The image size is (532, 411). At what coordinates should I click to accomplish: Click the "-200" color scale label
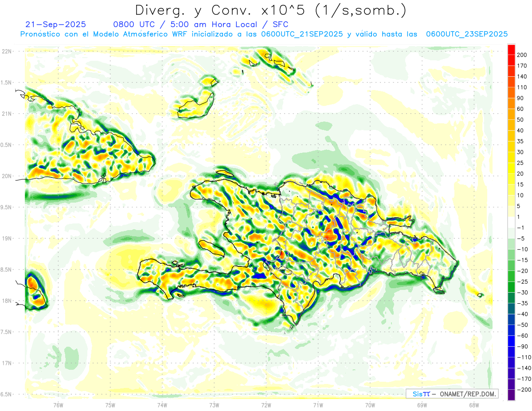[x=521, y=390]
